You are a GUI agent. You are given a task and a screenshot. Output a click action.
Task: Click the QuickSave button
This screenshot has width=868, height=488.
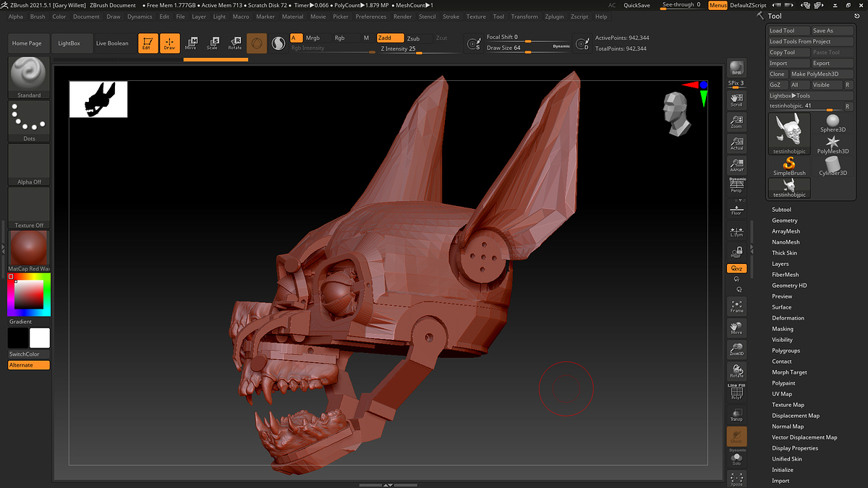click(636, 5)
